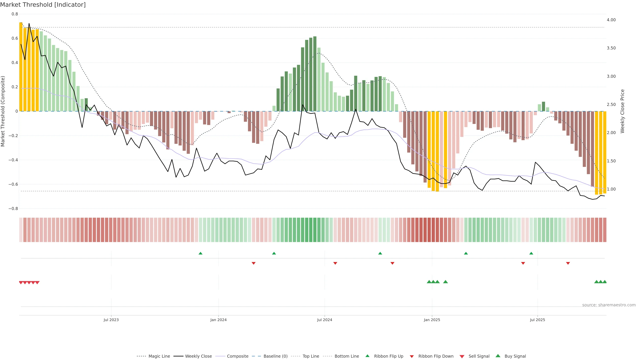
Task: Click the leftmost red ribbon flip down marker
Action: [254, 263]
